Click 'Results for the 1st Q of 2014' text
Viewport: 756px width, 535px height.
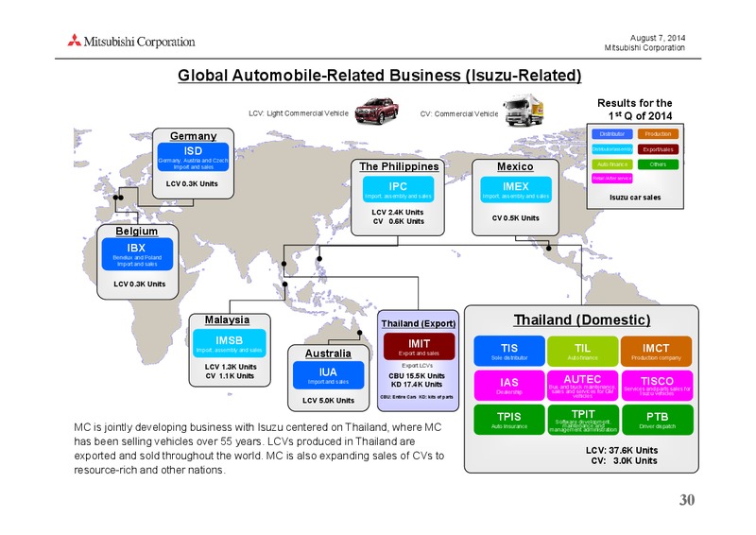(634, 110)
